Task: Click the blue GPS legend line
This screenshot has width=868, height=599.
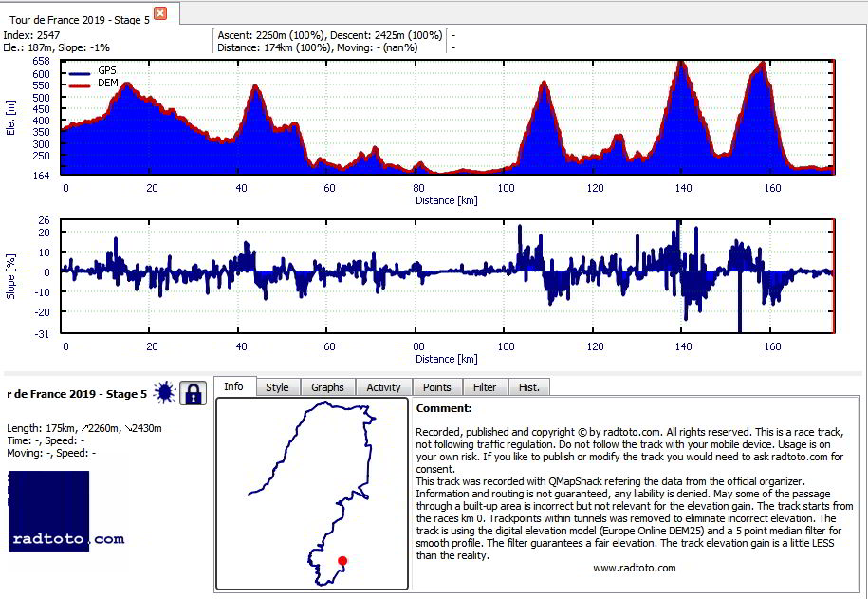Action: [80, 72]
